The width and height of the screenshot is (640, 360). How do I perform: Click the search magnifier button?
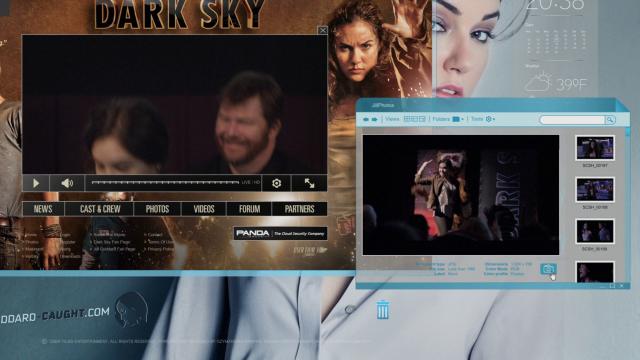610,120
